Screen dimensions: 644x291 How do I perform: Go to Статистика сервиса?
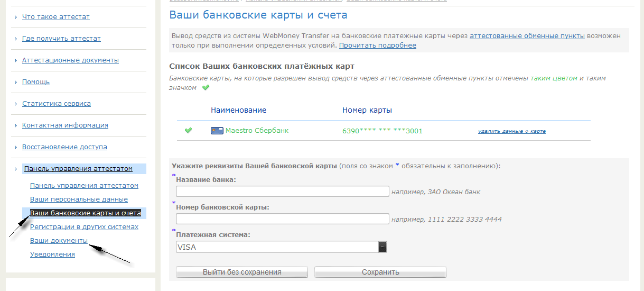[57, 104]
